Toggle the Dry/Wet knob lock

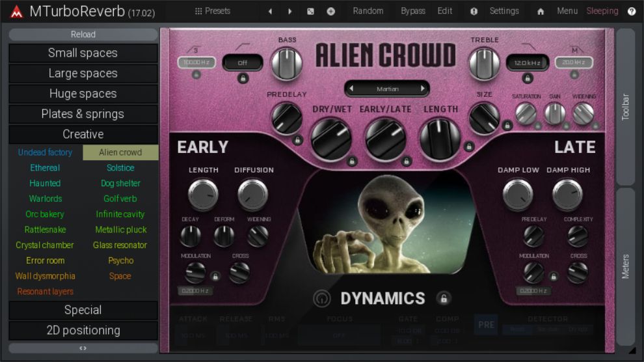[x=351, y=161]
